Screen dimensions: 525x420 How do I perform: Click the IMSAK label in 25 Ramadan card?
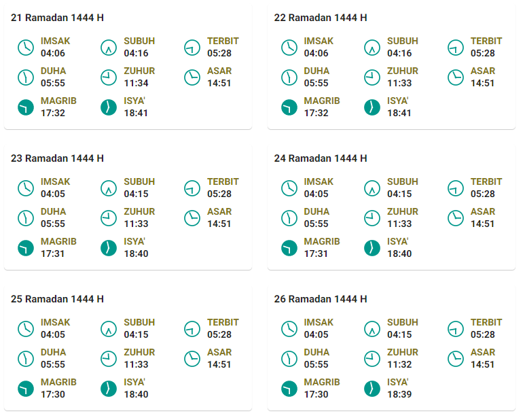click(56, 322)
